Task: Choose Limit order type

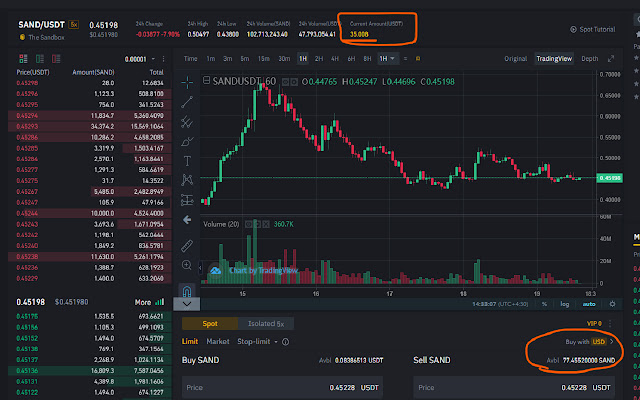Action: 190,341
